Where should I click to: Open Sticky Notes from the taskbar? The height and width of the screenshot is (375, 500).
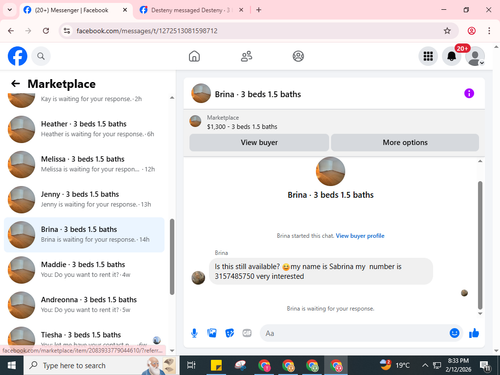[x=216, y=365]
